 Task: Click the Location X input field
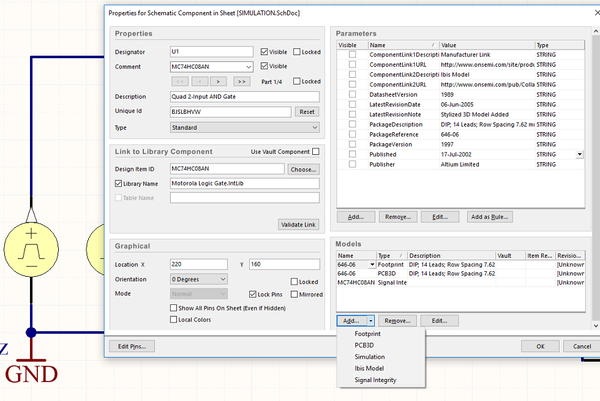(199, 264)
